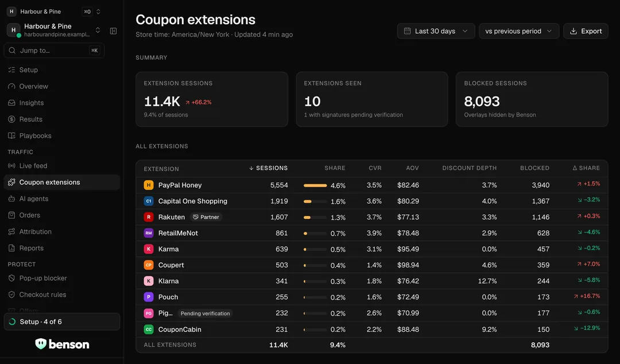Screen dimensions: 620x364
Task: Click the Coupert orange logo icon
Action: (x=149, y=265)
